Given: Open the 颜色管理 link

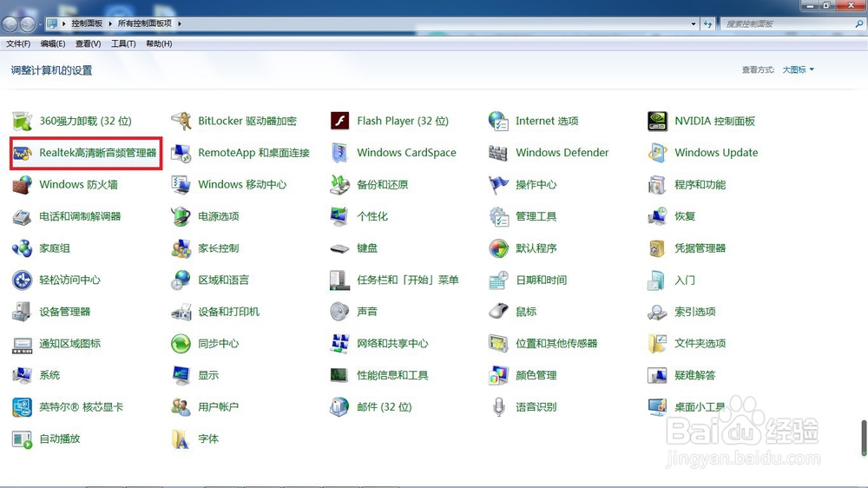Looking at the screenshot, I should 536,376.
